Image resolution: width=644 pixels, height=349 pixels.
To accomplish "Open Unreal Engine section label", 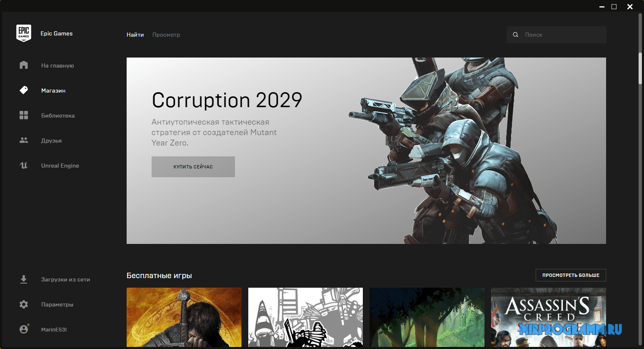I will 60,166.
